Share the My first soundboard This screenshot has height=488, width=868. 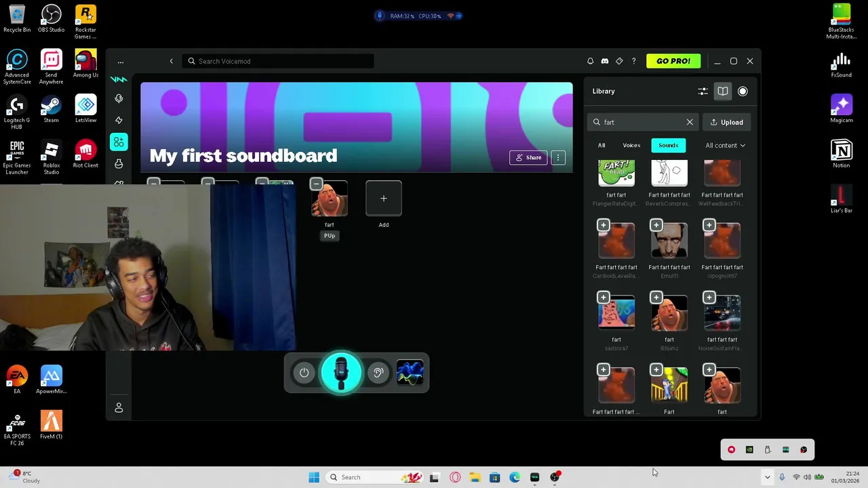pyautogui.click(x=528, y=157)
